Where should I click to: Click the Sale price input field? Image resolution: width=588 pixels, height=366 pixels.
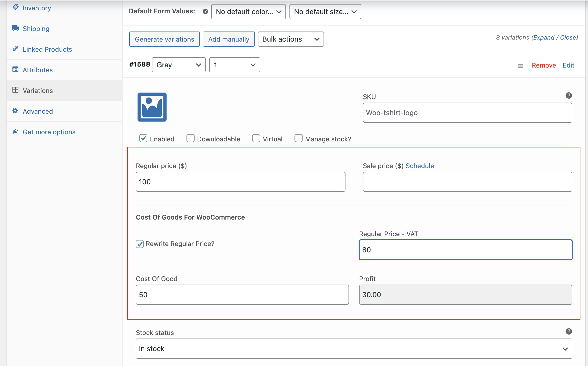pos(467,182)
